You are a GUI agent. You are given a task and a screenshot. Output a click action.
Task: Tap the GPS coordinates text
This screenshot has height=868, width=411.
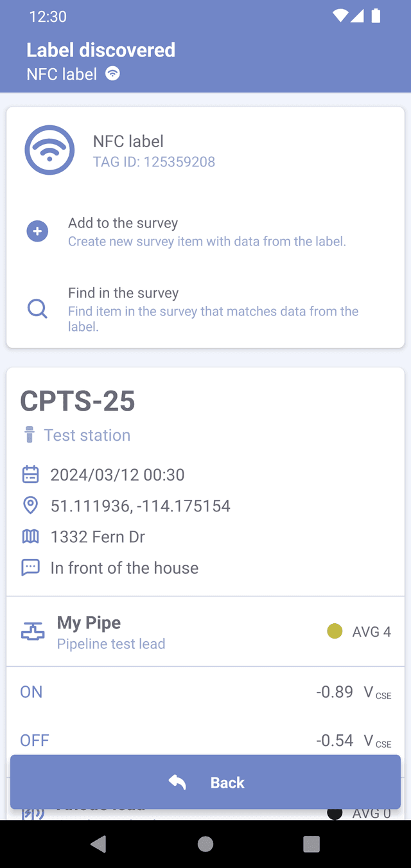(x=140, y=506)
